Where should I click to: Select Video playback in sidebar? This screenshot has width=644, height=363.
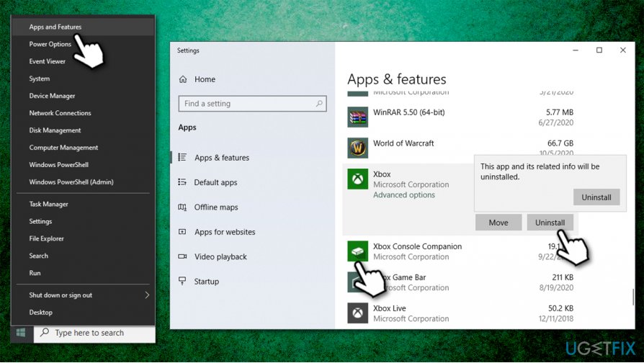[220, 256]
